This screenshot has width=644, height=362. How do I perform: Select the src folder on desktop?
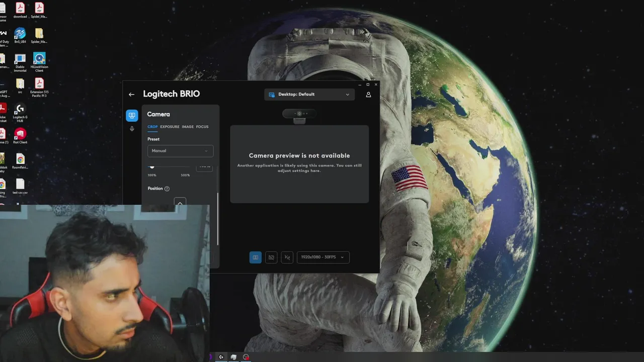point(20,86)
